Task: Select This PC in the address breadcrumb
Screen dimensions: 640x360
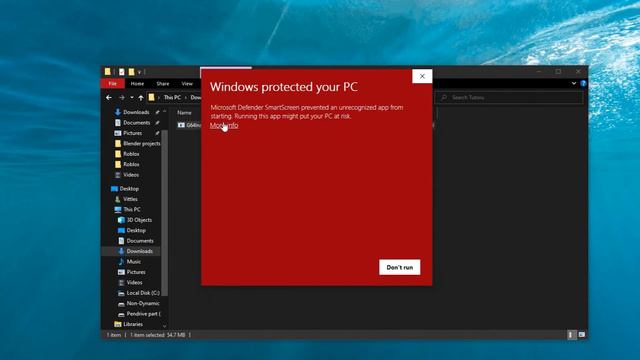Action: pos(172,98)
